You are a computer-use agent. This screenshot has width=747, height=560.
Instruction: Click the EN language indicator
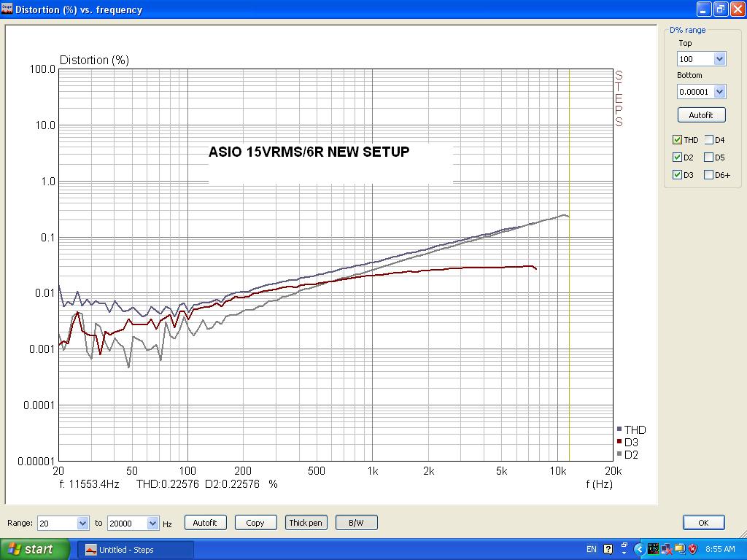[591, 549]
